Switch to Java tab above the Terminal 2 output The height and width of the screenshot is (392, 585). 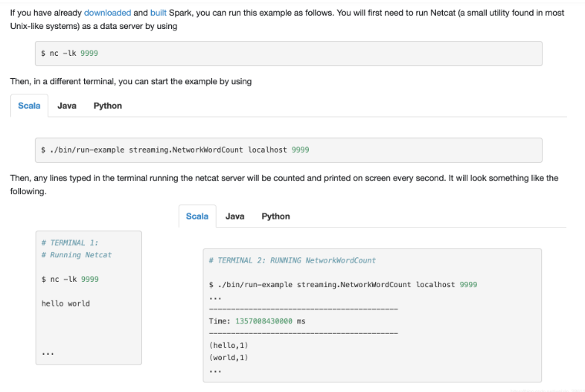(235, 216)
